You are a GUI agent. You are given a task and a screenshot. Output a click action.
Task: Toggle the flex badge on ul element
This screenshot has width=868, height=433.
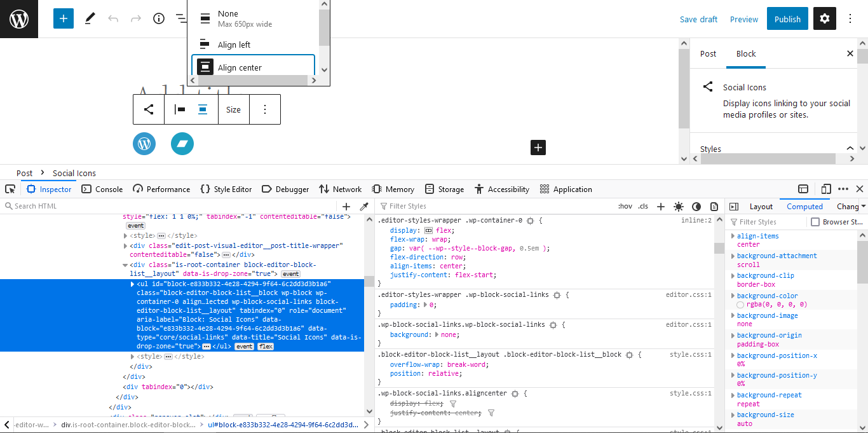(x=265, y=347)
